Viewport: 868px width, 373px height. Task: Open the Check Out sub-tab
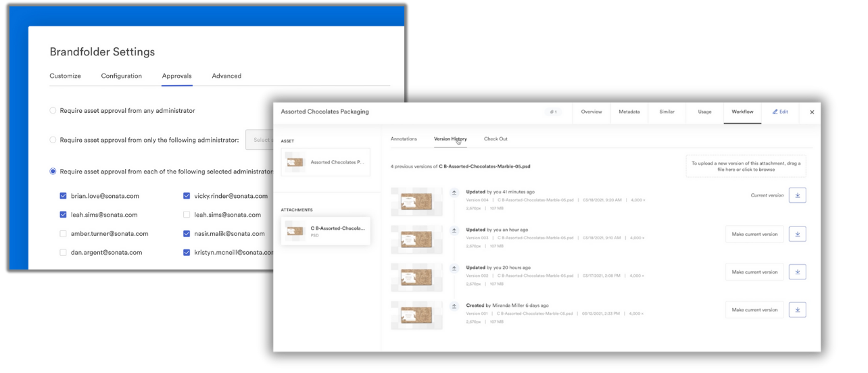coord(496,139)
